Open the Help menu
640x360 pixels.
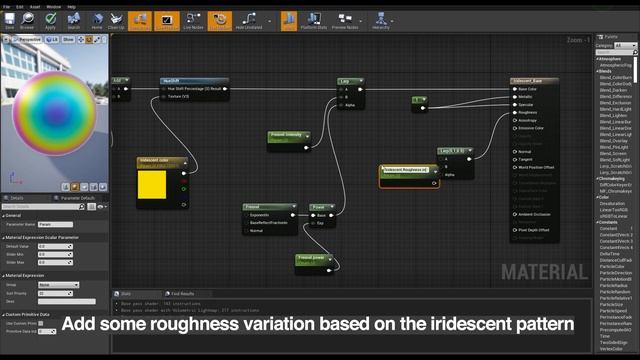click(x=71, y=7)
